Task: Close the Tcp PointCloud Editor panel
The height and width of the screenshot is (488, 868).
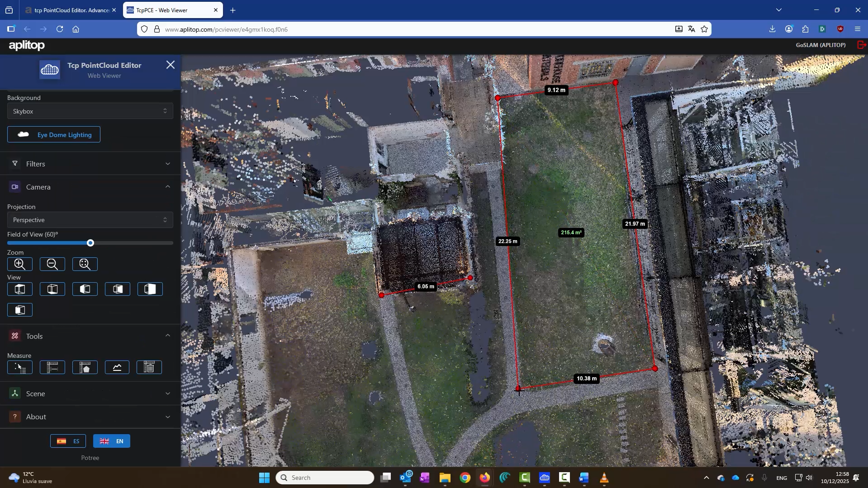Action: [171, 65]
